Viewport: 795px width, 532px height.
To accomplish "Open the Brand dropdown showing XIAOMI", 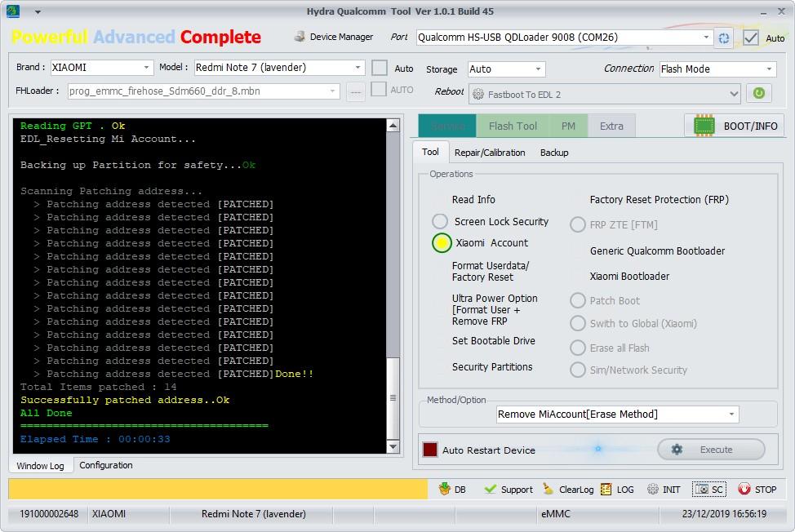I will tap(146, 68).
